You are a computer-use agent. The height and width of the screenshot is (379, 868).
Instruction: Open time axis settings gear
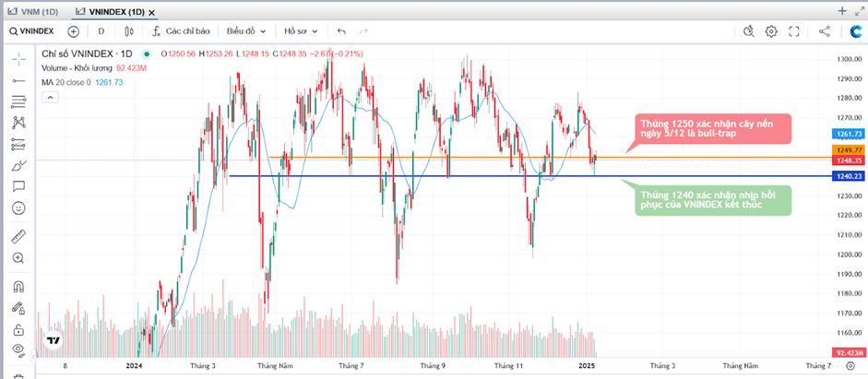tap(850, 366)
